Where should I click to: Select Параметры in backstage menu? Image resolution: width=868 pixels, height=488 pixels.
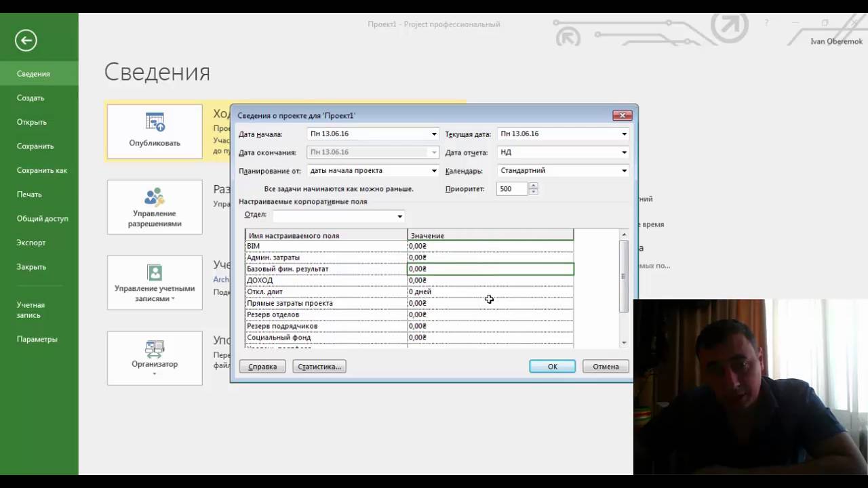pyautogui.click(x=39, y=339)
